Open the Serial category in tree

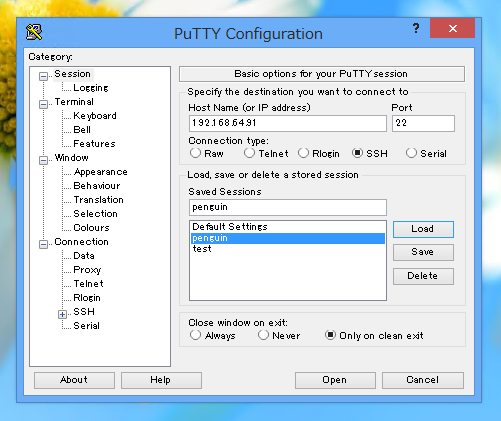tap(86, 326)
